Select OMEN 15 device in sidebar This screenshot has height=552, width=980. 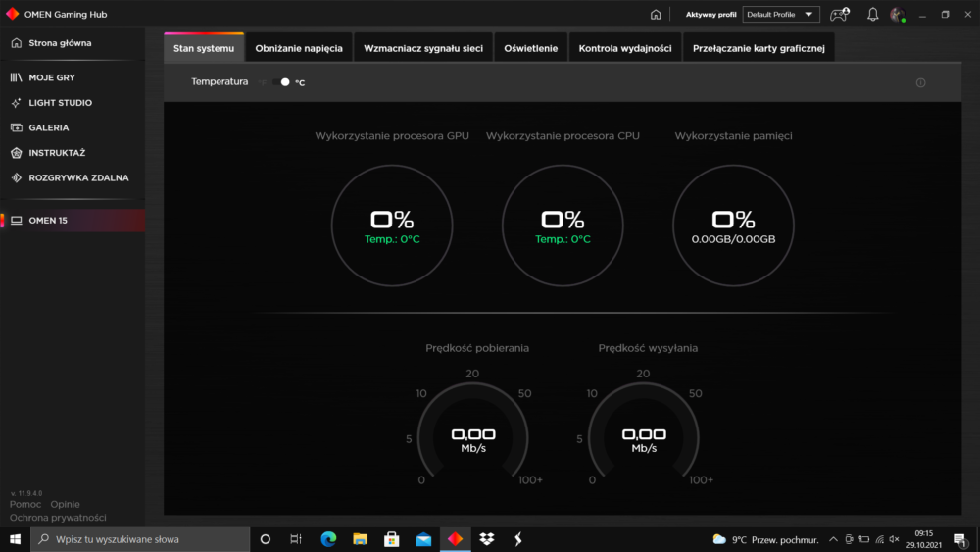click(x=73, y=220)
